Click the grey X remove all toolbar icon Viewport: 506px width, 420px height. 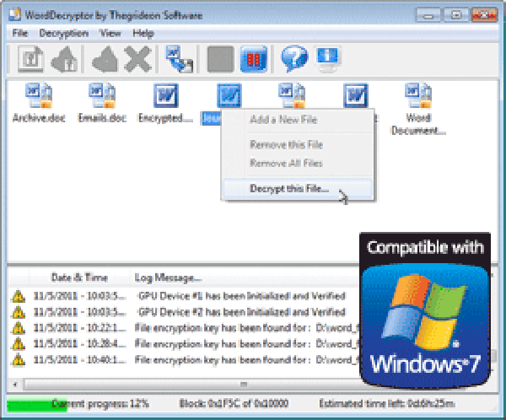pyautogui.click(x=138, y=59)
